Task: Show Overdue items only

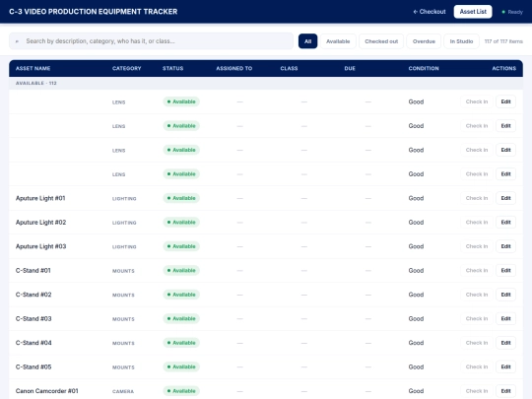Action: (x=424, y=41)
